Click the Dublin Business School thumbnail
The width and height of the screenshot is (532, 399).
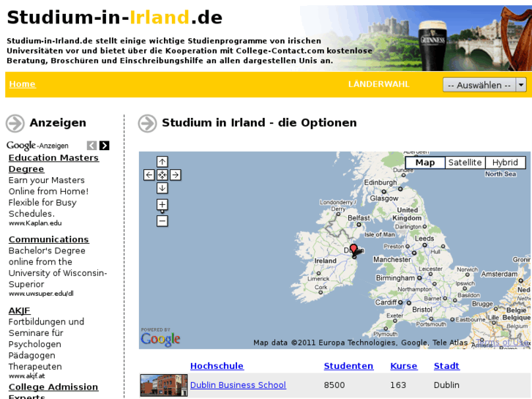click(164, 385)
